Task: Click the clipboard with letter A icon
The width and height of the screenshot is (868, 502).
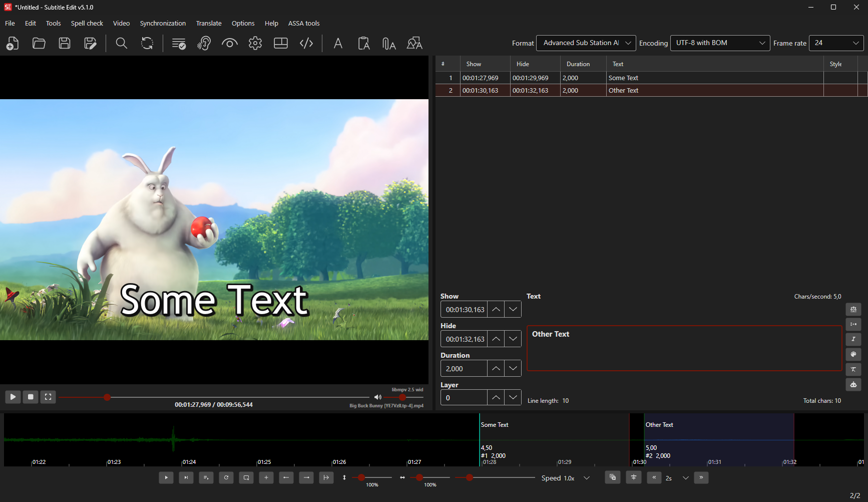Action: pyautogui.click(x=364, y=44)
